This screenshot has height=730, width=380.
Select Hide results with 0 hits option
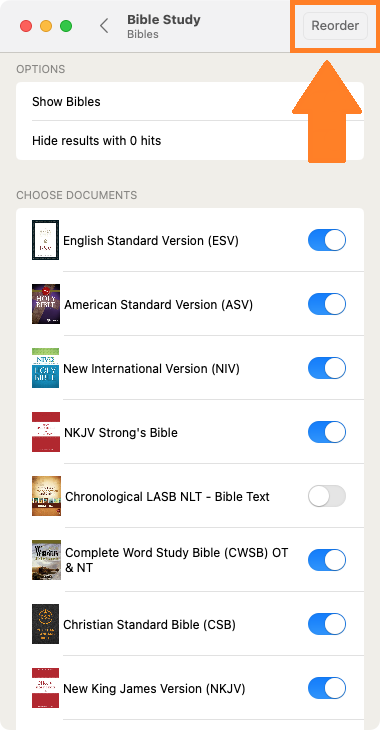(x=190, y=141)
